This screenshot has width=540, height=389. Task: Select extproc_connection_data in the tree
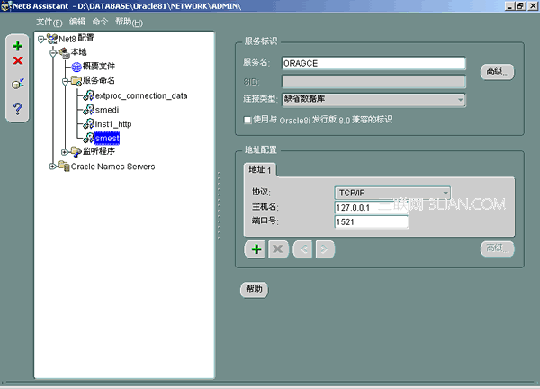pyautogui.click(x=141, y=96)
